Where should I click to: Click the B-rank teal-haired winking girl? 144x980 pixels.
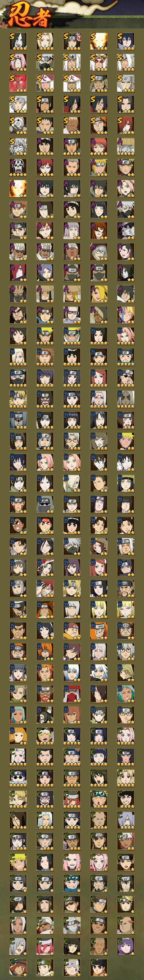tap(126, 693)
